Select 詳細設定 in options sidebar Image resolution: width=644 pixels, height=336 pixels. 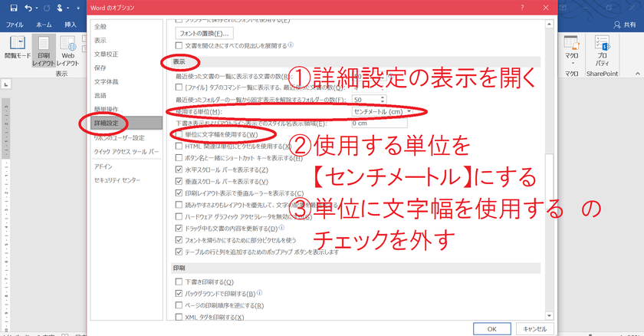[126, 123]
